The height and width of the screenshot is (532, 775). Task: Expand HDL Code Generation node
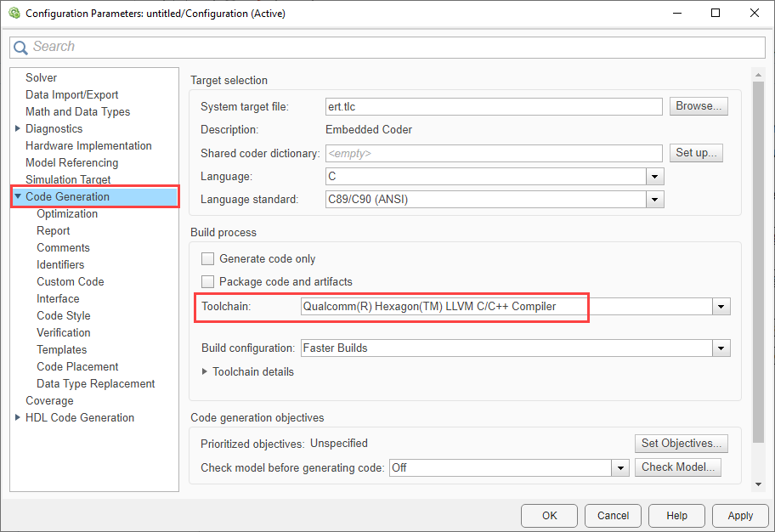coord(18,418)
